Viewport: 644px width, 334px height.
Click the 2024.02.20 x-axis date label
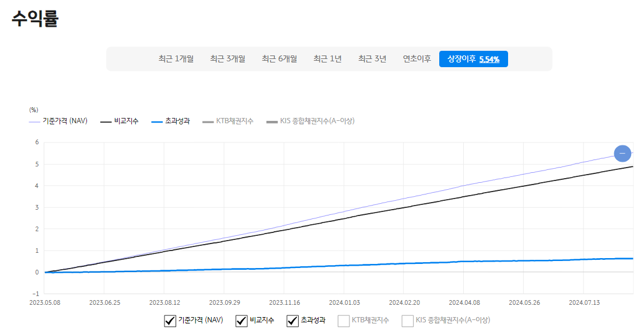(405, 302)
